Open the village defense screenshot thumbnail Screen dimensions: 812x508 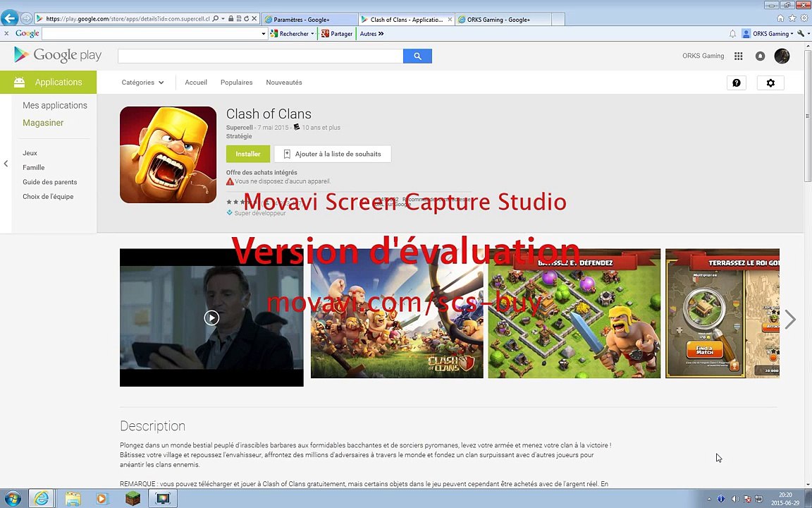[574, 313]
